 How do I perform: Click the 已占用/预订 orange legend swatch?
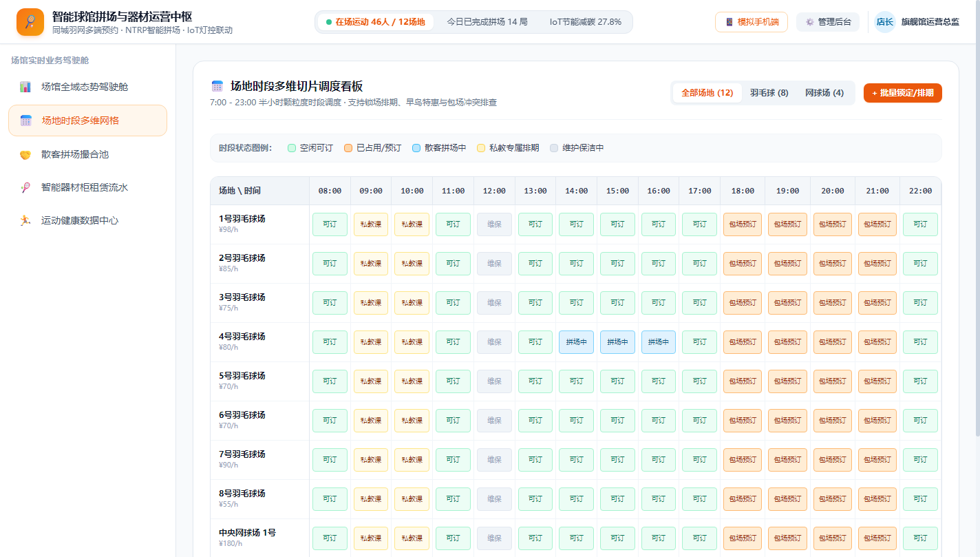pos(348,148)
